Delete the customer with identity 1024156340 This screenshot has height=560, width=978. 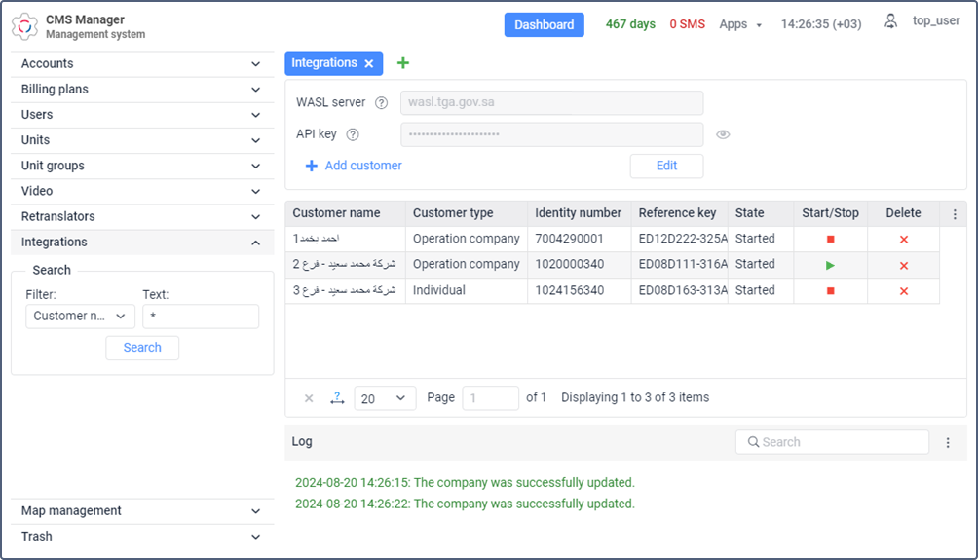tap(904, 291)
